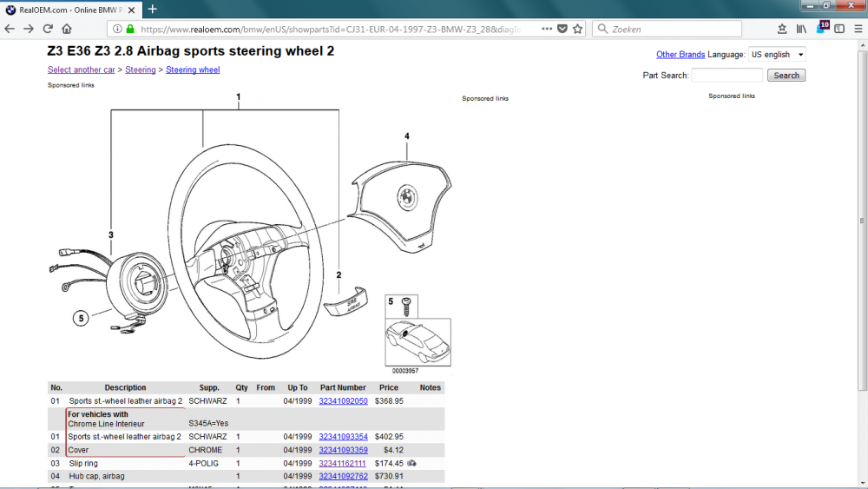Screen dimensions: 868x489
Task: Click the Cover description in row 02
Action: (78, 450)
